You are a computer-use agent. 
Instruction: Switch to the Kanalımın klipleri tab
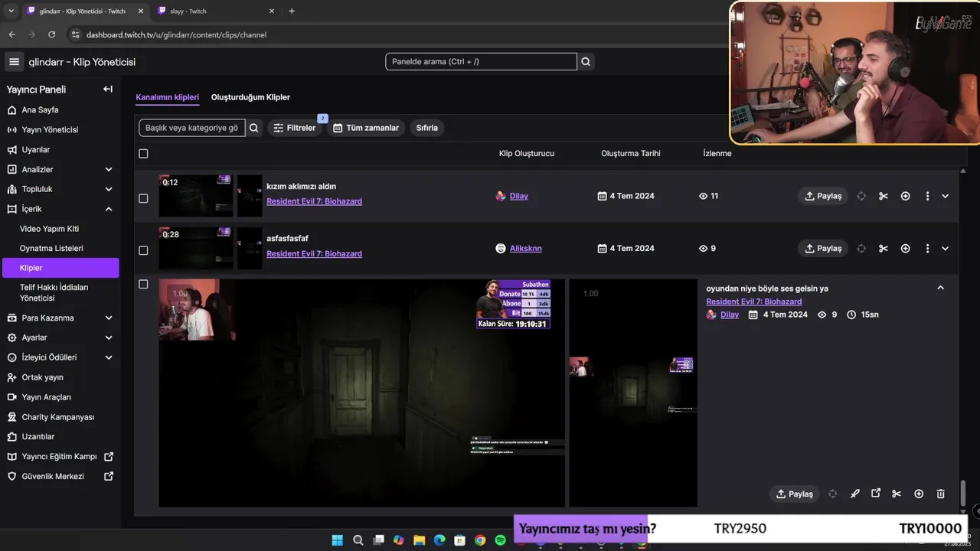[167, 97]
